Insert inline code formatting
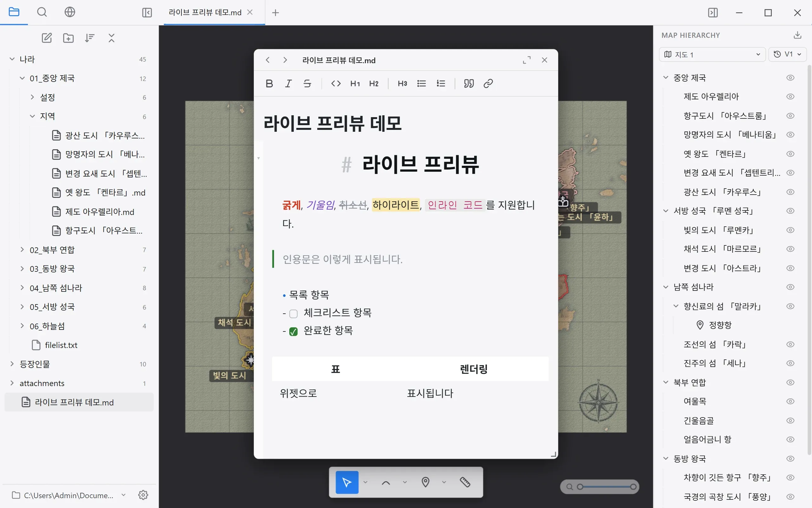 click(x=336, y=83)
